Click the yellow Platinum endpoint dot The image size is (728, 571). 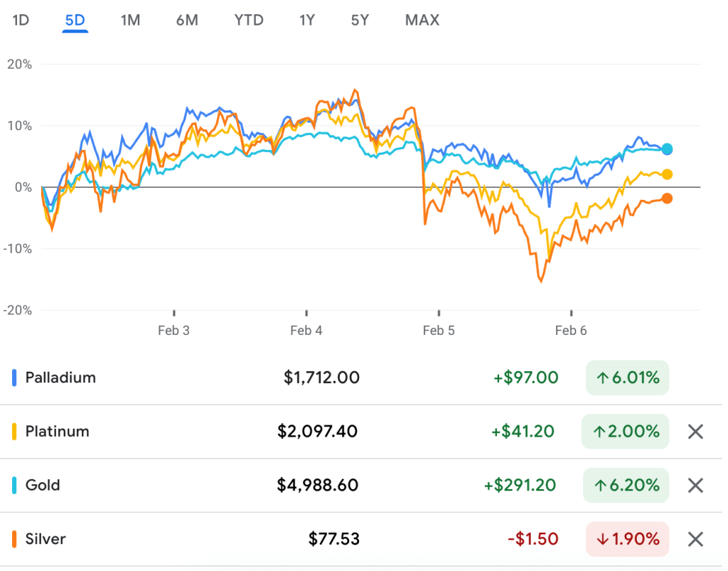[x=667, y=174]
